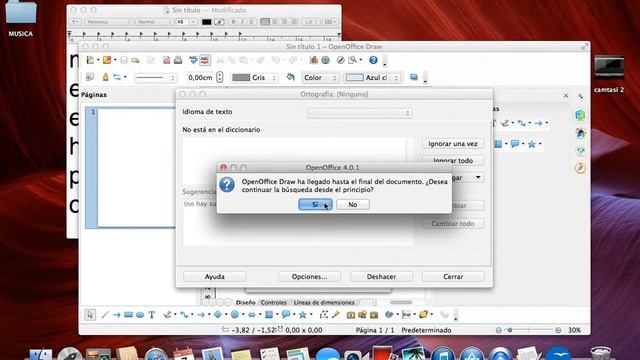Select the Stars shape tool

(x=302, y=315)
